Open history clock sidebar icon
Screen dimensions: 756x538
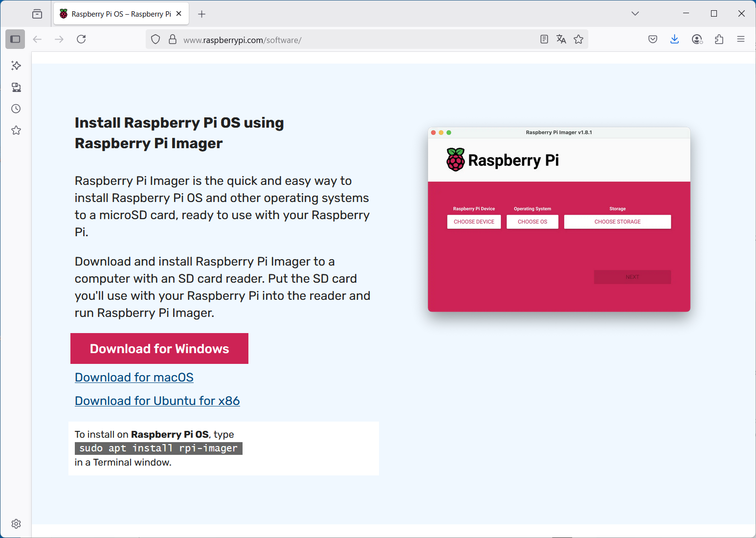click(16, 109)
